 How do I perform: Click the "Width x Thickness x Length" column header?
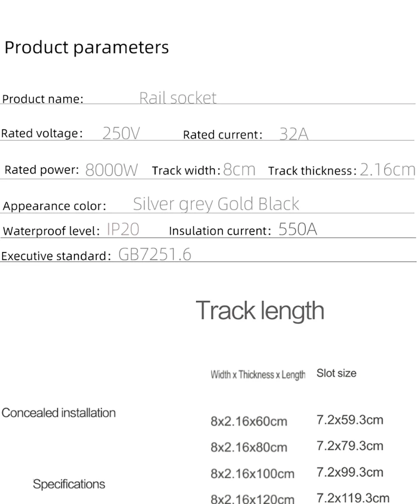pos(258,375)
